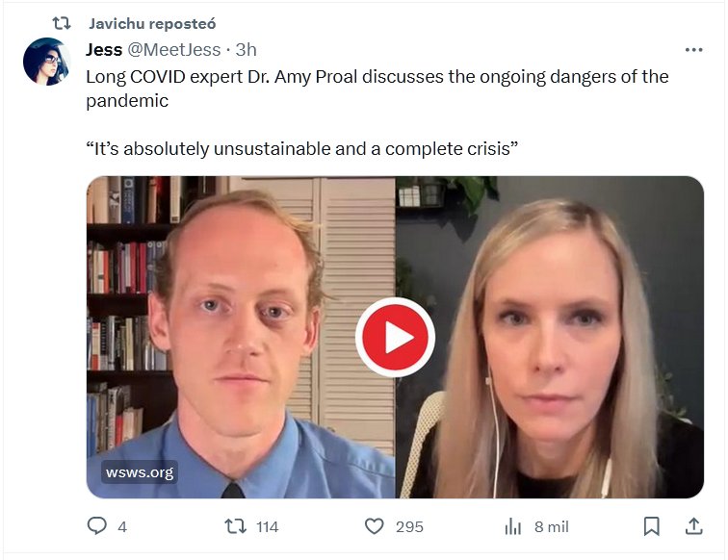Click the 114 reposts count
Screen dimensions: 728x560
(x=268, y=526)
